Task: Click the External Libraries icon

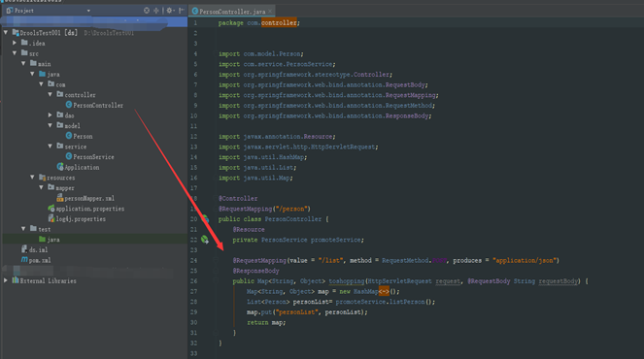Action: [x=16, y=280]
